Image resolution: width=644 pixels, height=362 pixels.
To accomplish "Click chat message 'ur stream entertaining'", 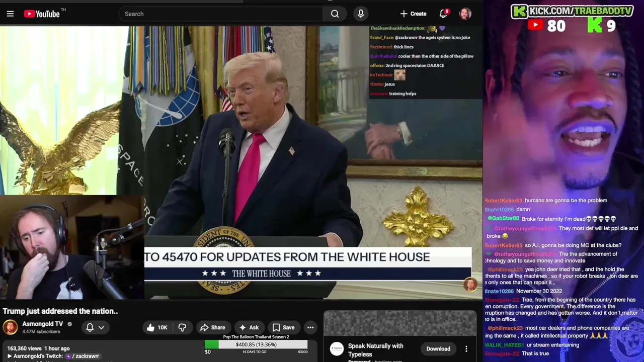I will [x=553, y=345].
